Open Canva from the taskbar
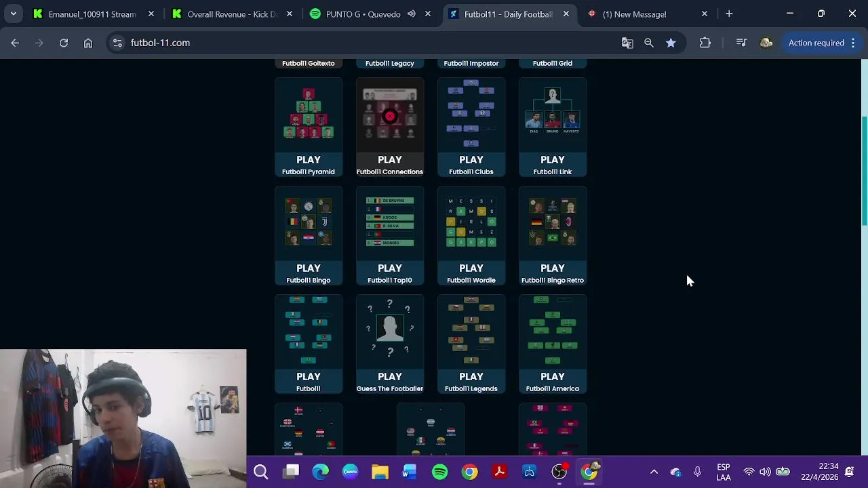The image size is (868, 488). 351,472
